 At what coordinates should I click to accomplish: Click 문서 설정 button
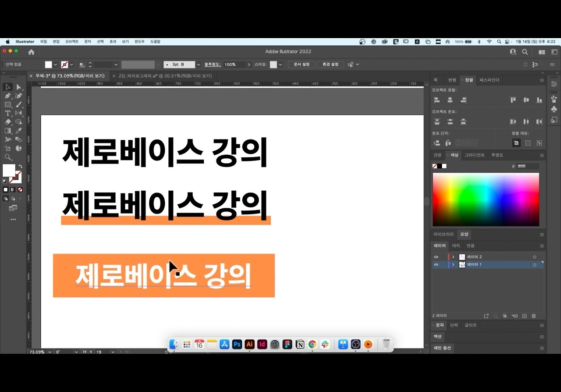pyautogui.click(x=302, y=64)
